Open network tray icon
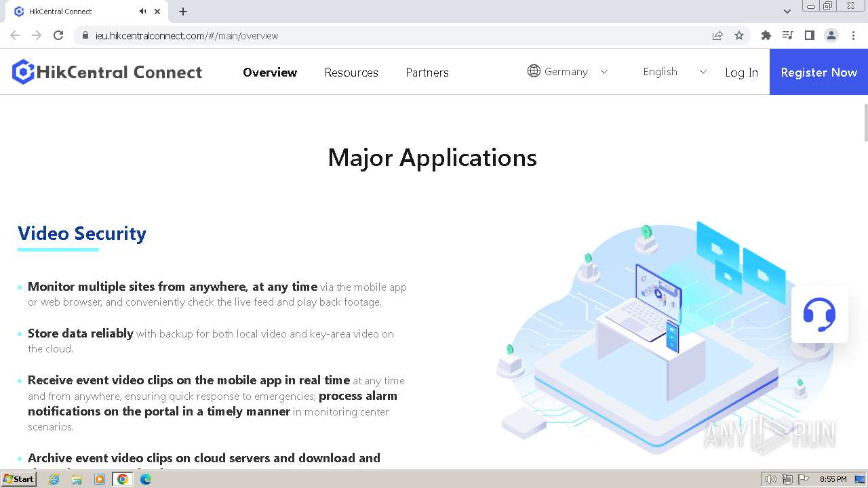This screenshot has width=868, height=488. click(x=787, y=479)
